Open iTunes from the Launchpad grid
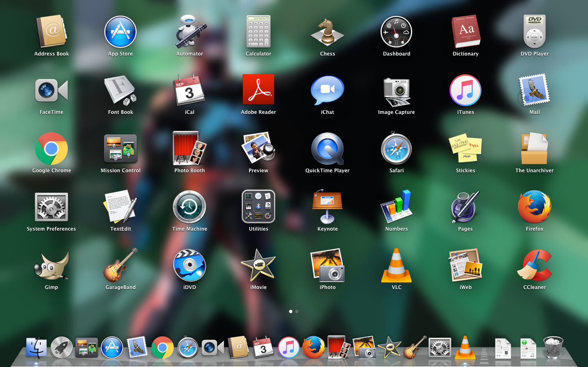The height and width of the screenshot is (367, 588). click(x=465, y=90)
